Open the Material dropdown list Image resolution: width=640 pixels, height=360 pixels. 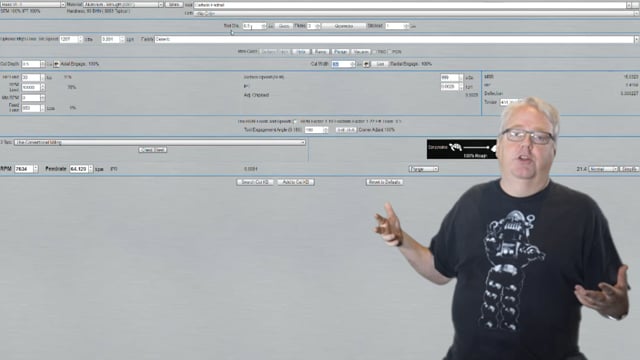pos(123,4)
